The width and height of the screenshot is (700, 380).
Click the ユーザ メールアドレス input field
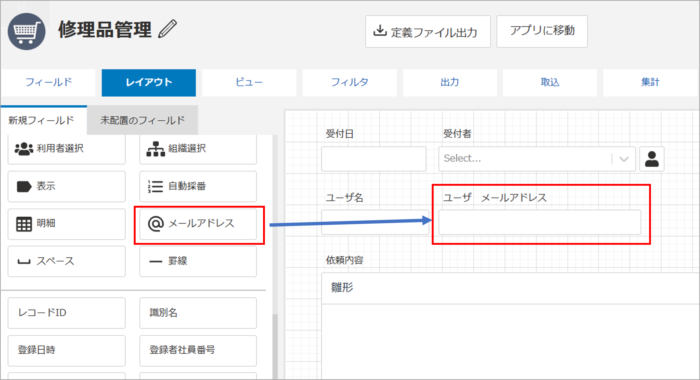click(539, 222)
